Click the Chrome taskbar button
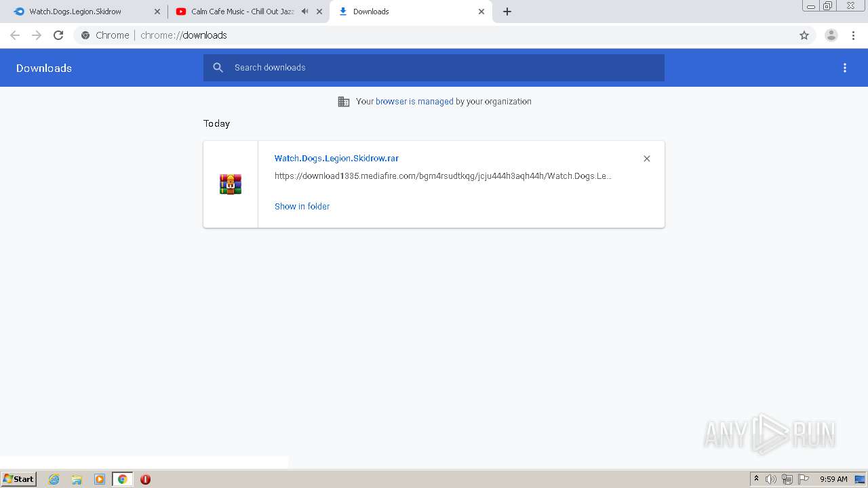The height and width of the screenshot is (488, 868). [x=122, y=479]
